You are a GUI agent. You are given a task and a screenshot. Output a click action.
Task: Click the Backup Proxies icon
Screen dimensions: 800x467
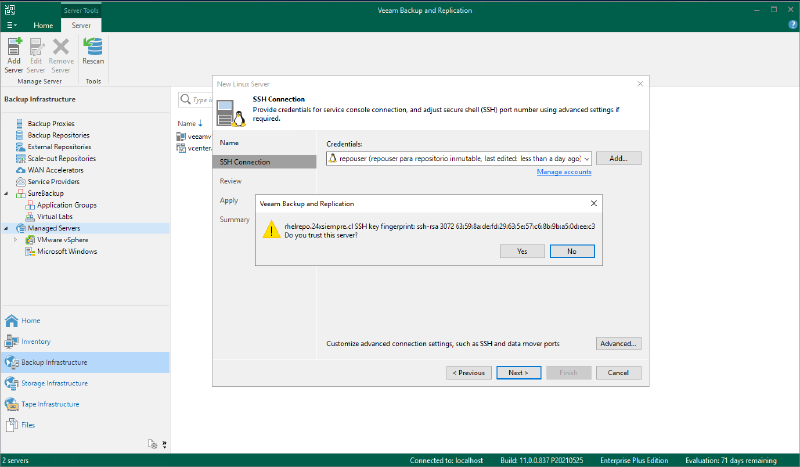click(x=19, y=124)
